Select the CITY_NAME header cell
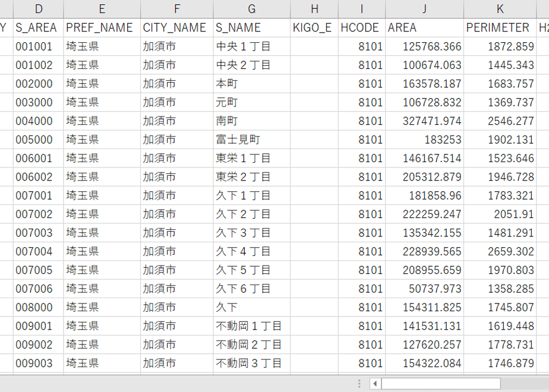 click(177, 28)
